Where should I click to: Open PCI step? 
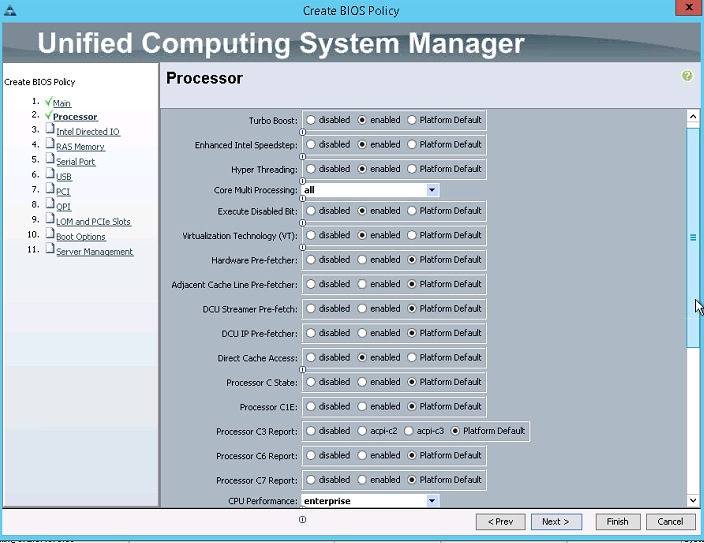coord(63,191)
